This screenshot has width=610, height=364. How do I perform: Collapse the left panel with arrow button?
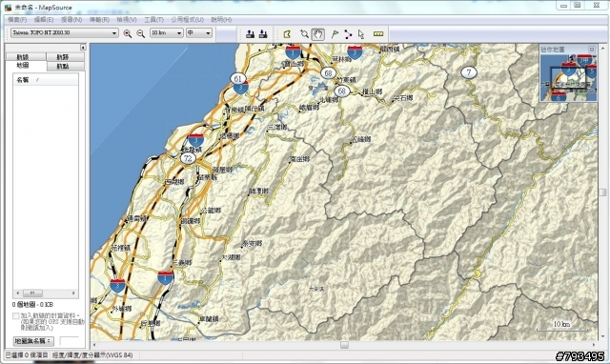(83, 48)
